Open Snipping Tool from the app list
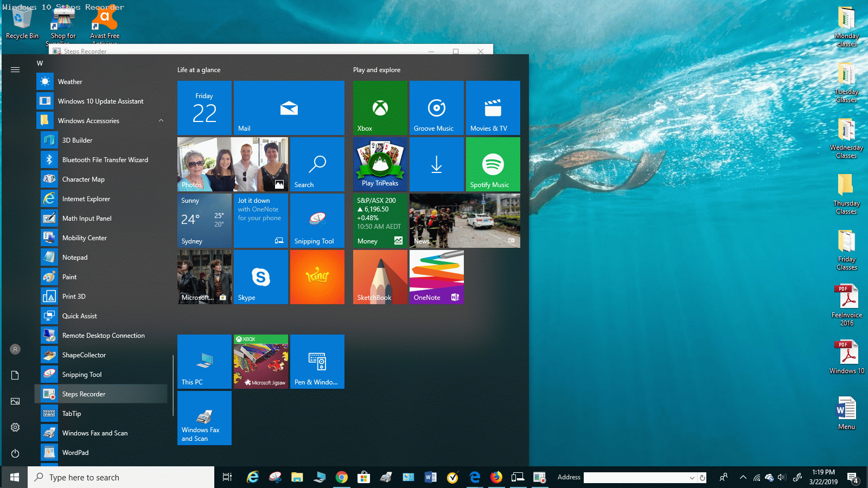The image size is (868, 488). pos(101,375)
